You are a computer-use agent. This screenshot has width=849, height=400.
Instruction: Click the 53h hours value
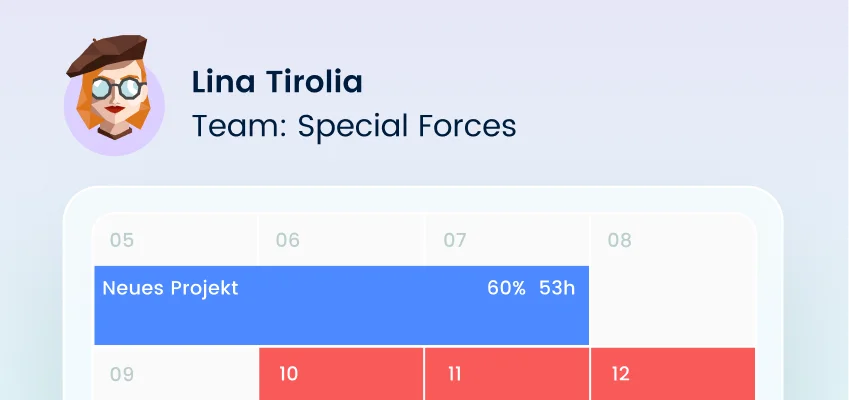(557, 288)
